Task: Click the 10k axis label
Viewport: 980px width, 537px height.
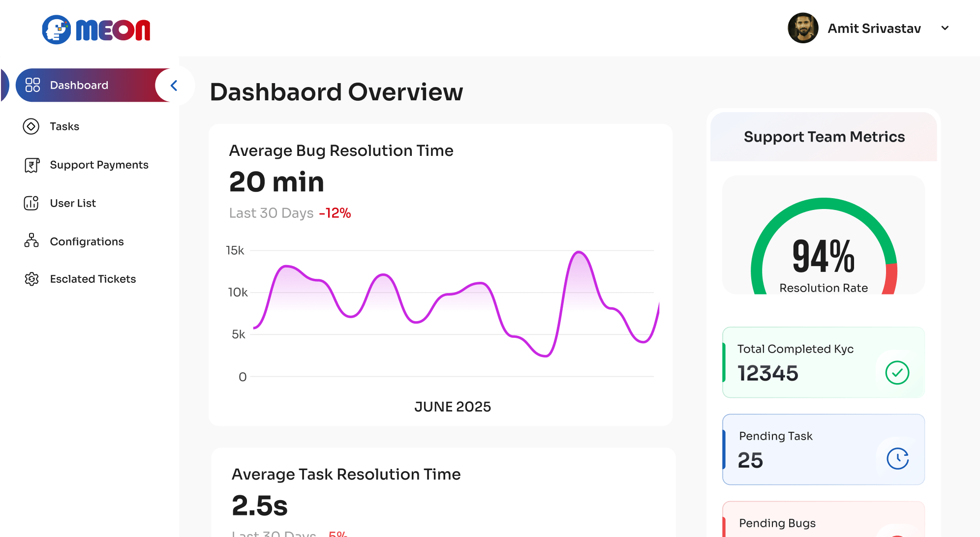Action: [x=238, y=292]
